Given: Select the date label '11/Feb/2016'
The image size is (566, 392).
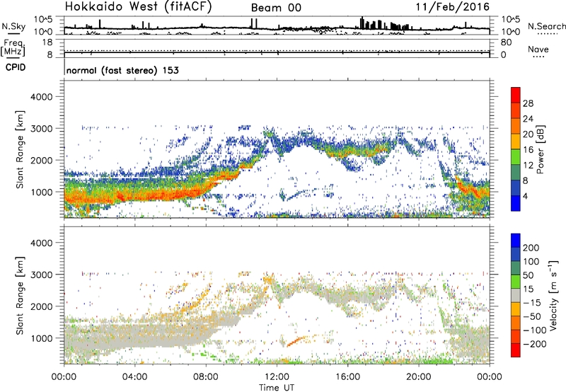Looking at the screenshot, I should (x=453, y=6).
